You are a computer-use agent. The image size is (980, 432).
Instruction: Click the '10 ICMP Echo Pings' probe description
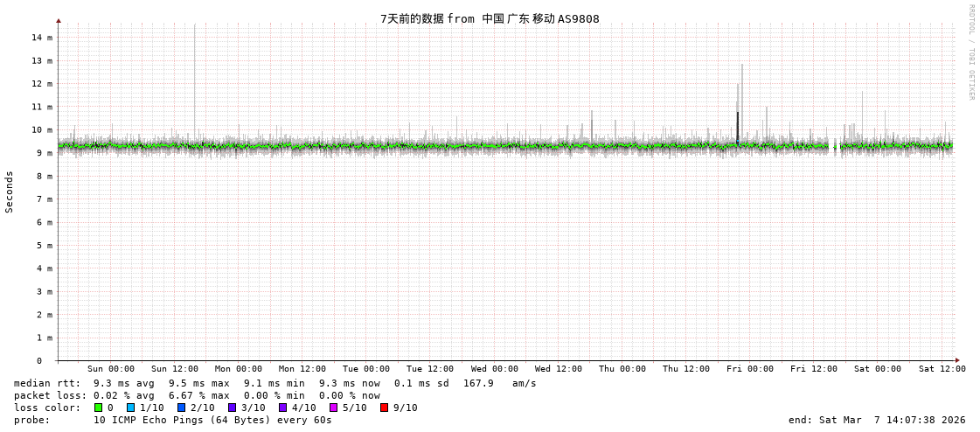tap(212, 420)
